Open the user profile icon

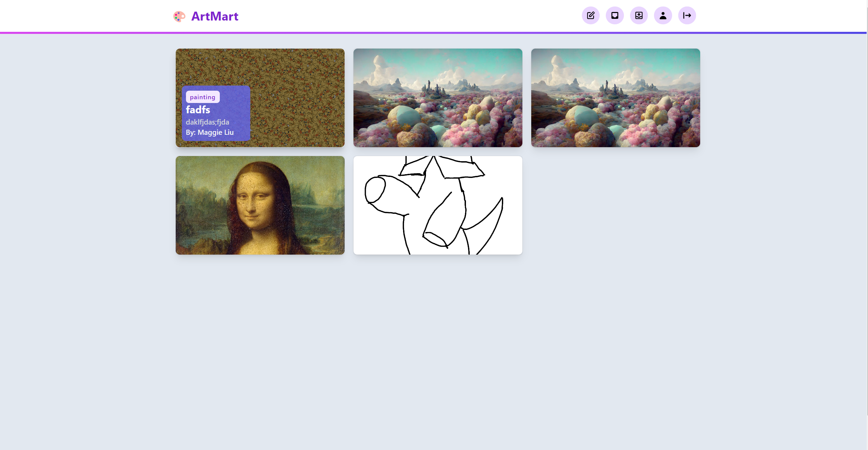[663, 15]
